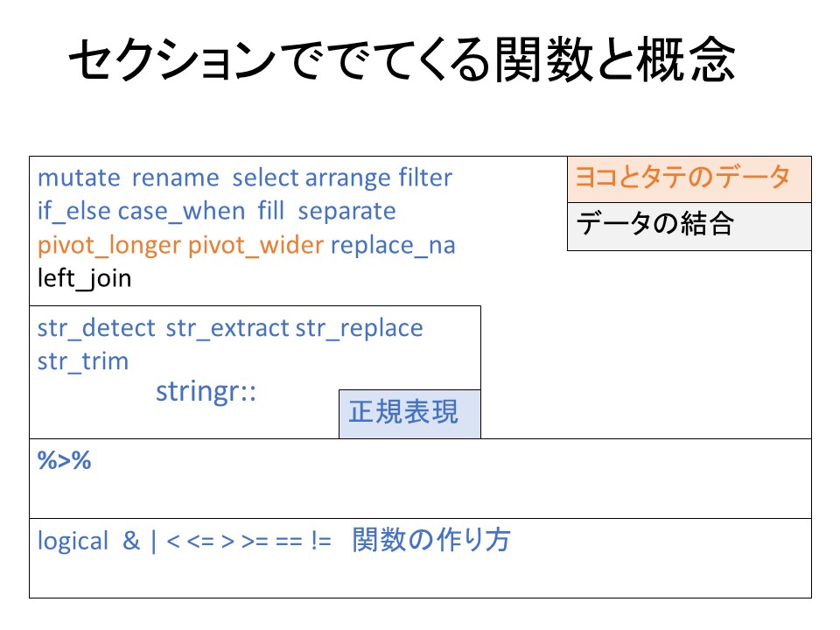The image size is (840, 630).
Task: Click the separate function name
Action: pyautogui.click(x=346, y=212)
